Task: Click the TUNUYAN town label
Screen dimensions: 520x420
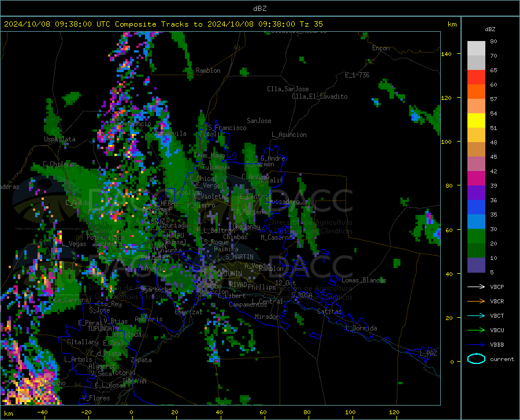Action: pos(134,381)
